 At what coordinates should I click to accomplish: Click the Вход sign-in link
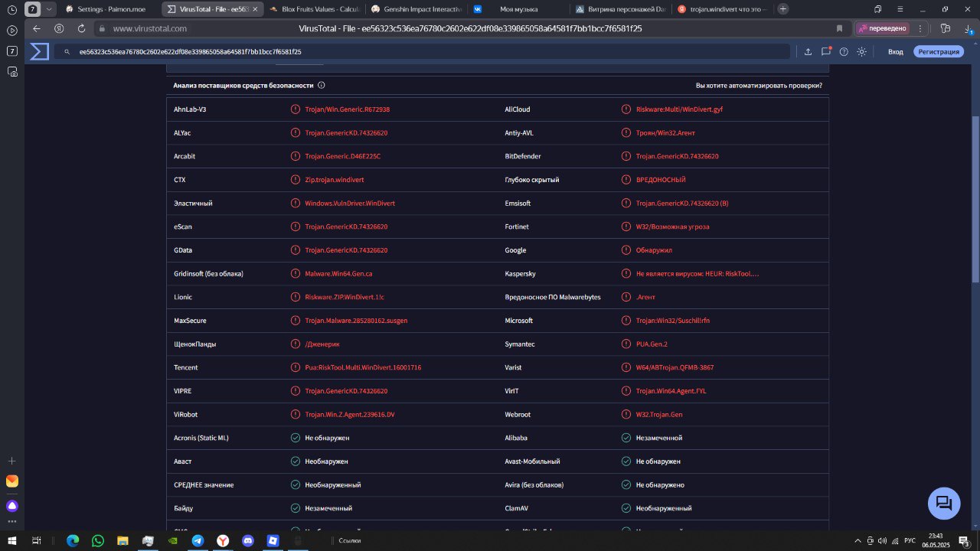(895, 51)
